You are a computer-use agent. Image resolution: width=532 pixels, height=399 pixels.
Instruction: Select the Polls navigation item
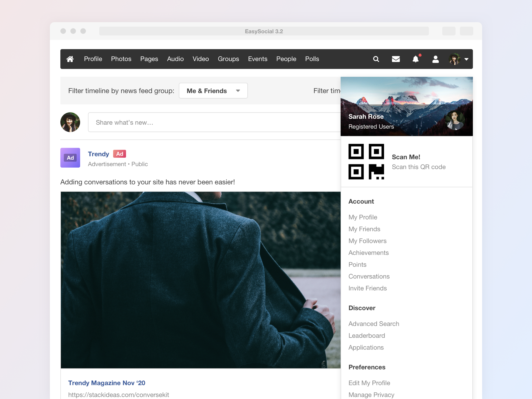point(312,59)
